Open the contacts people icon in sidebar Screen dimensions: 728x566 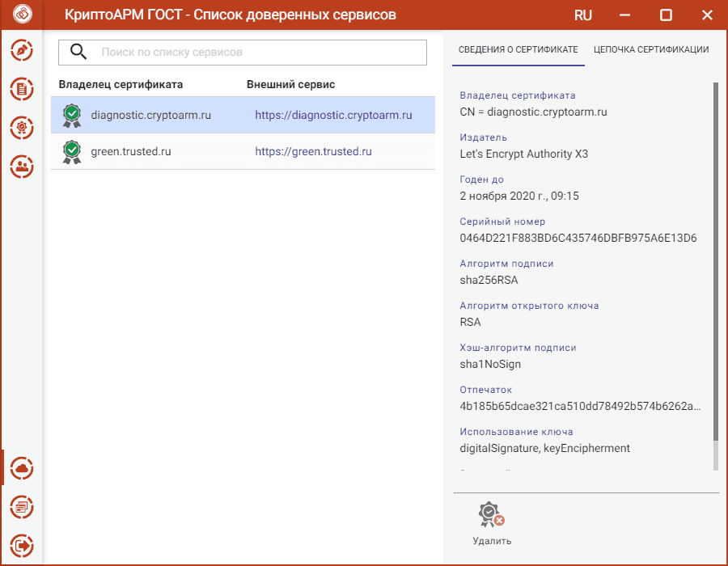point(22,166)
